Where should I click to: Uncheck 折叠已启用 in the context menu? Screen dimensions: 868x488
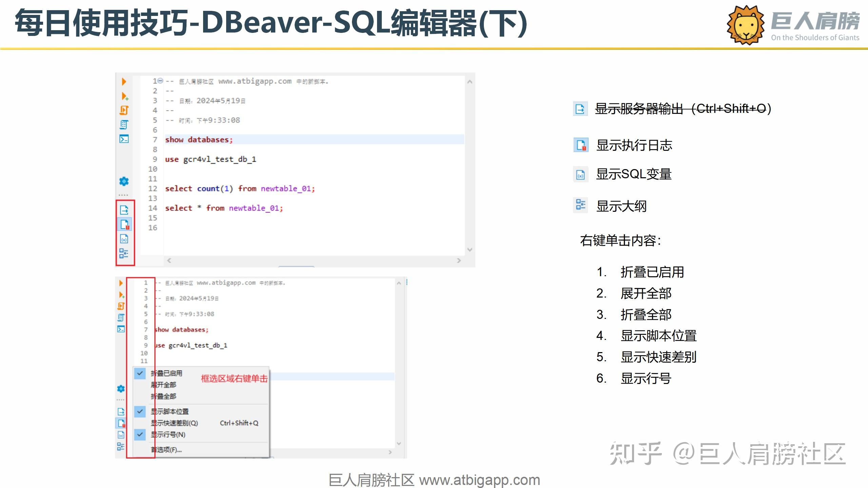167,373
